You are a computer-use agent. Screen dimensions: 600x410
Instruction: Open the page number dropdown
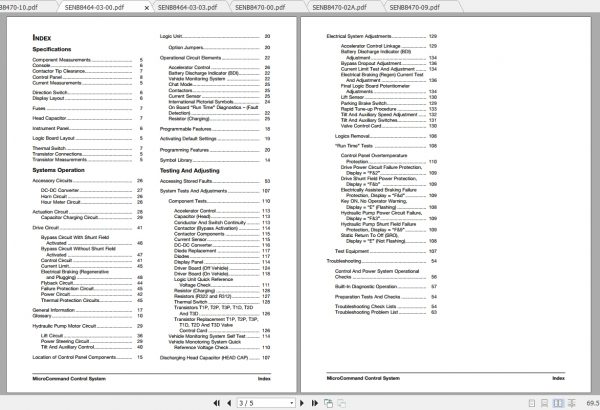pos(292,403)
